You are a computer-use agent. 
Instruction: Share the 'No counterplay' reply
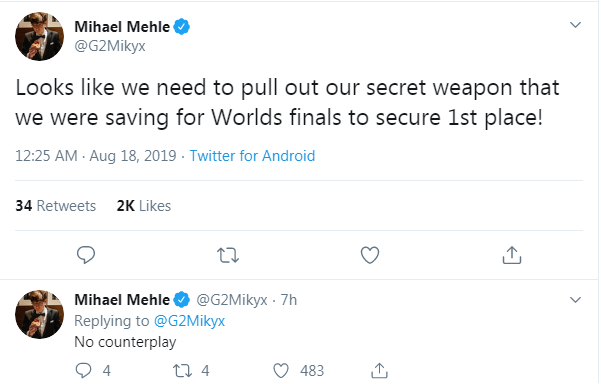pos(379,370)
